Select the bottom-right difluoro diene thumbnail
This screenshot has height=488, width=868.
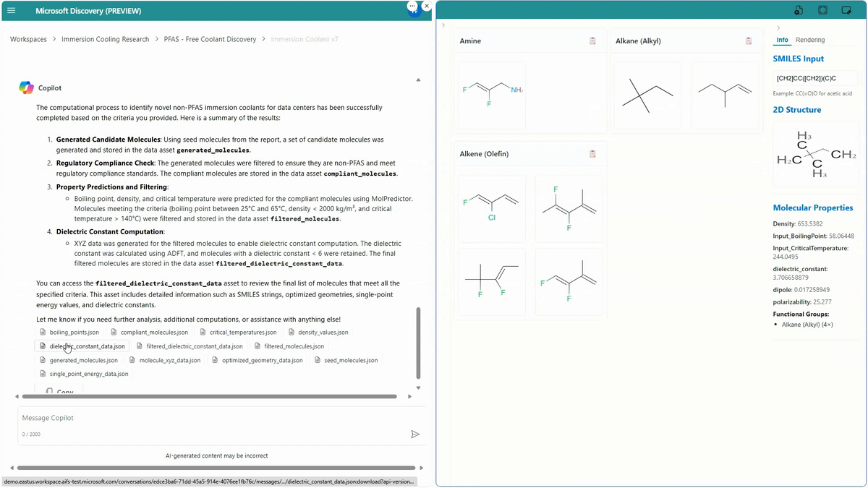coord(569,281)
